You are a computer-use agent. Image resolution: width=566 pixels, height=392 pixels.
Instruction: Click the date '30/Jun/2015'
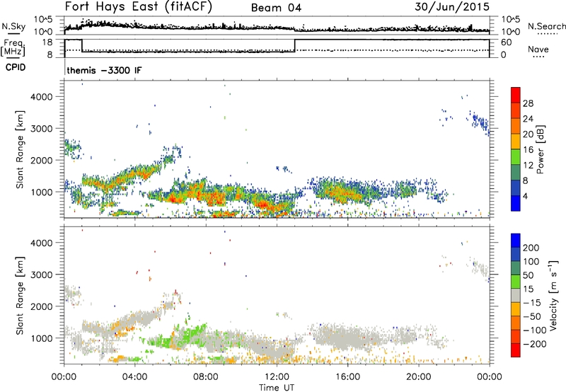click(x=452, y=7)
